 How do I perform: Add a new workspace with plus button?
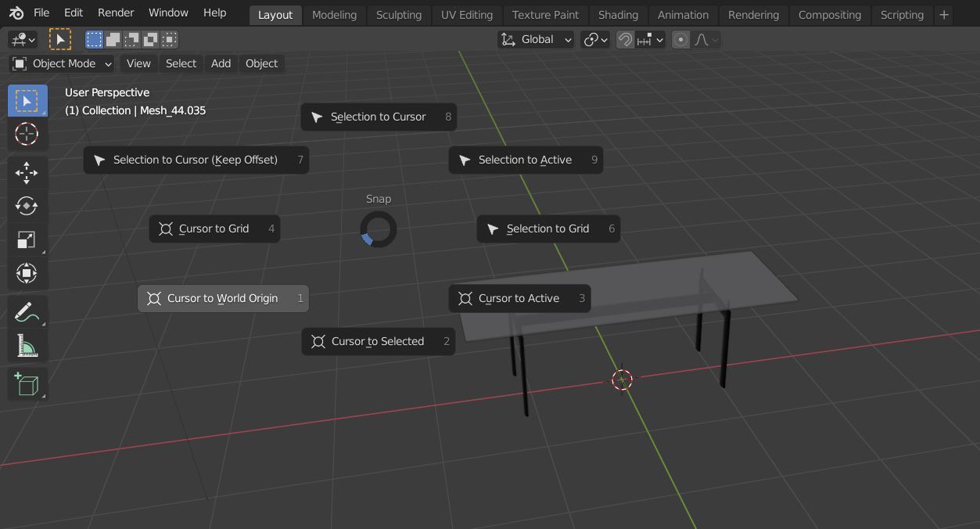tap(944, 15)
